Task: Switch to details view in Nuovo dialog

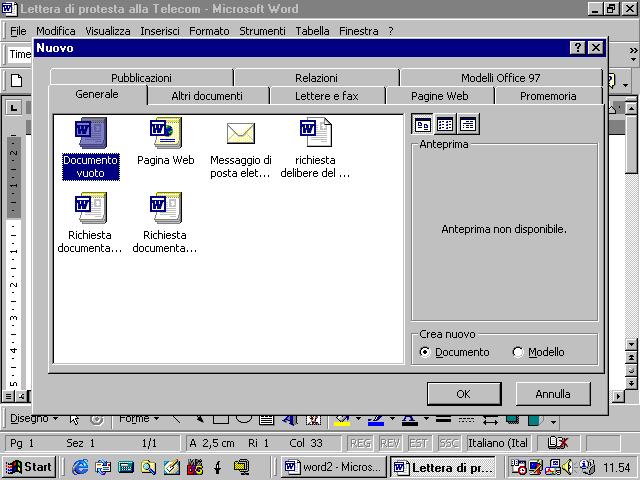Action: pos(468,124)
